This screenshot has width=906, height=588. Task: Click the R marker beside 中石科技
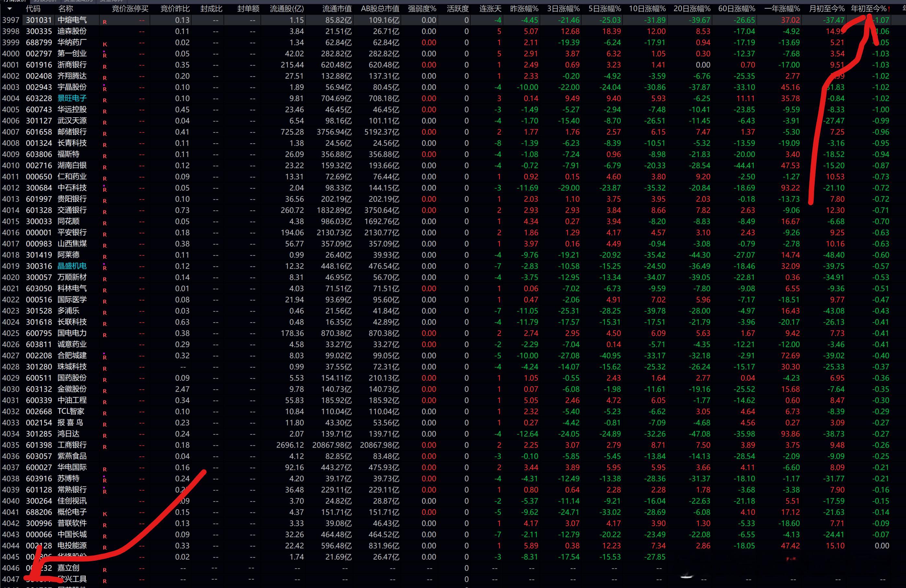(105, 189)
